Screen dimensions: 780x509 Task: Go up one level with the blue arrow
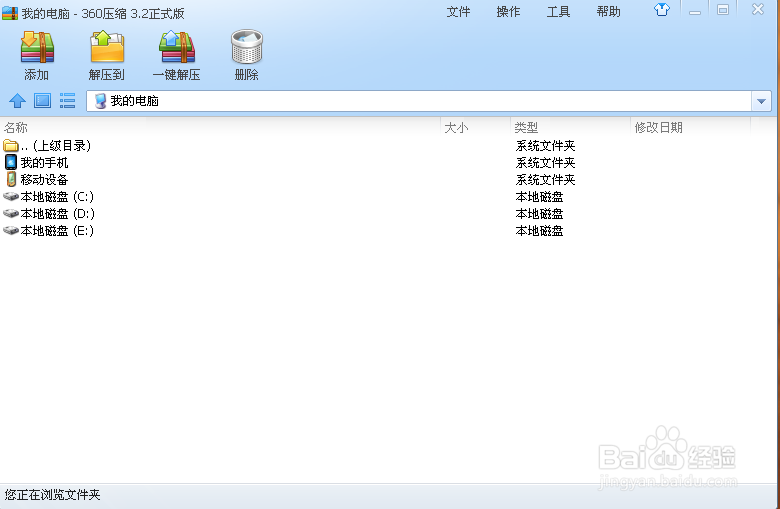[17, 101]
